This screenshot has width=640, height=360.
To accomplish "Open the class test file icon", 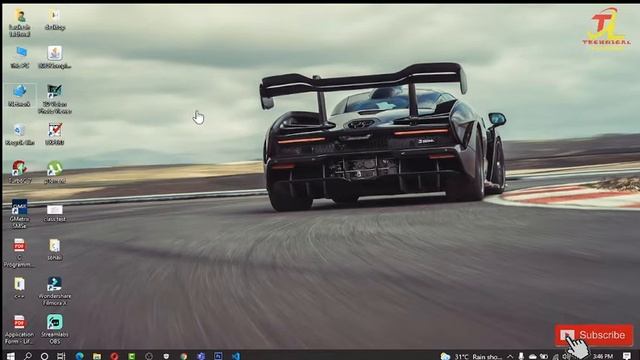I will (x=55, y=213).
